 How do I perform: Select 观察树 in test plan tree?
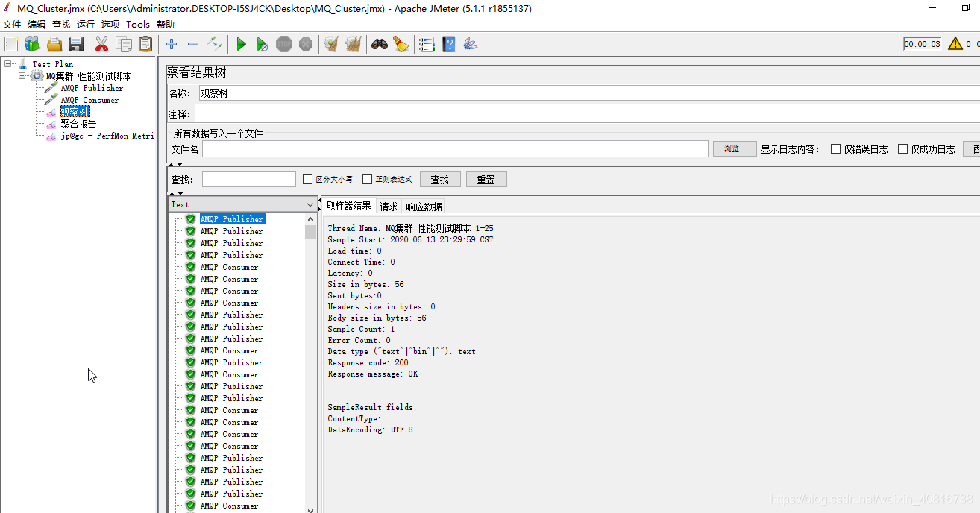pyautogui.click(x=75, y=112)
